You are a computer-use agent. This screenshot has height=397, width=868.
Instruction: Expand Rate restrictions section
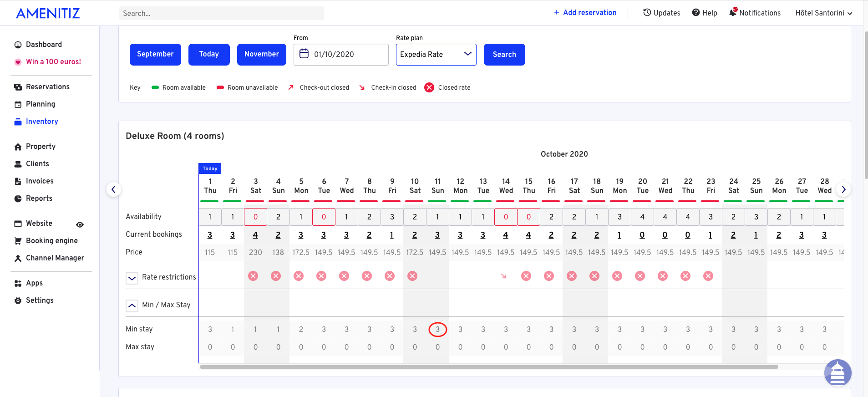coord(132,278)
